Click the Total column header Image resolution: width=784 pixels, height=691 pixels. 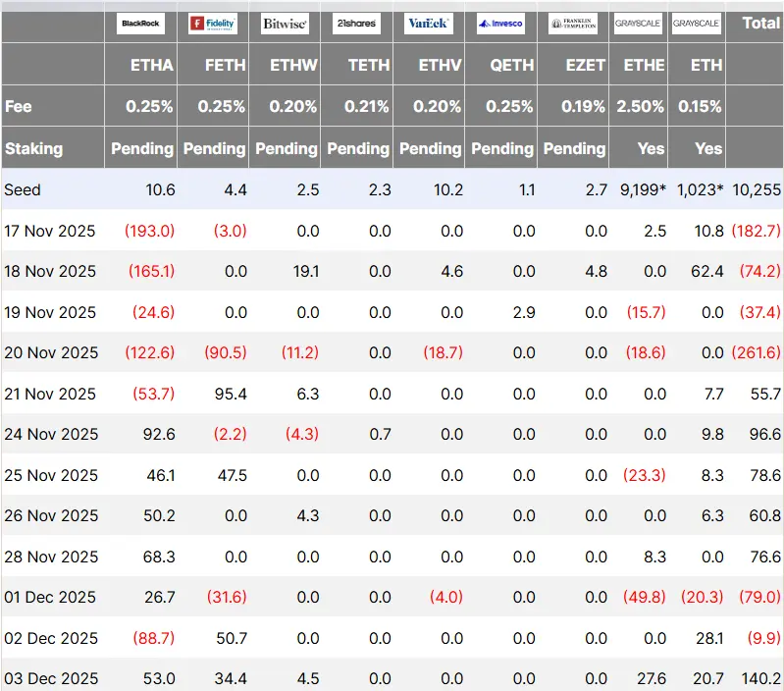(x=760, y=23)
